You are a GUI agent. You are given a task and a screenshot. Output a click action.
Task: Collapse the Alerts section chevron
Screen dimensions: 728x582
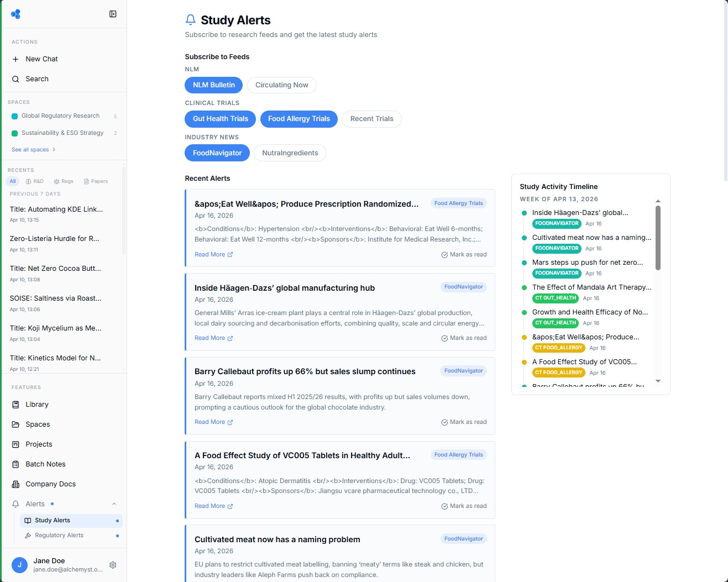tap(114, 504)
